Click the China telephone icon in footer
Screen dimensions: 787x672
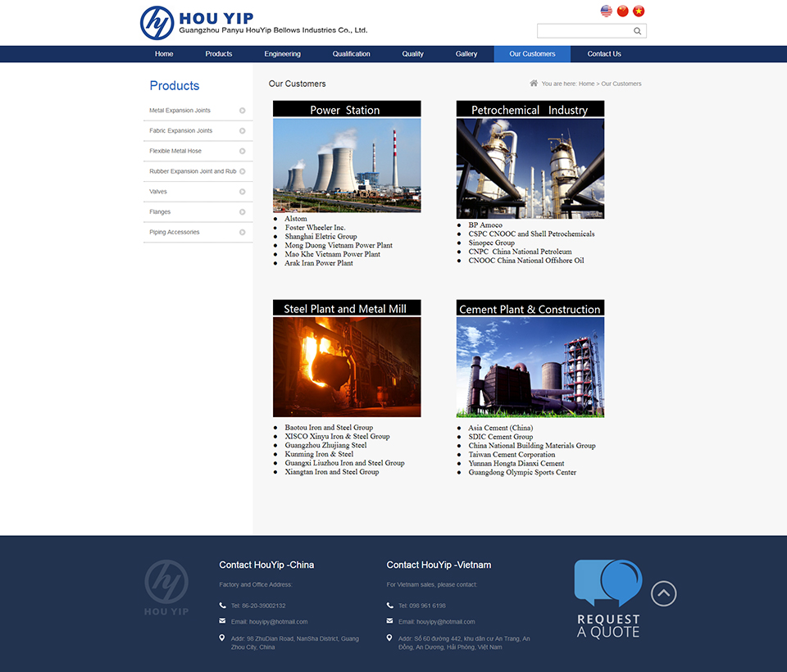tap(222, 606)
